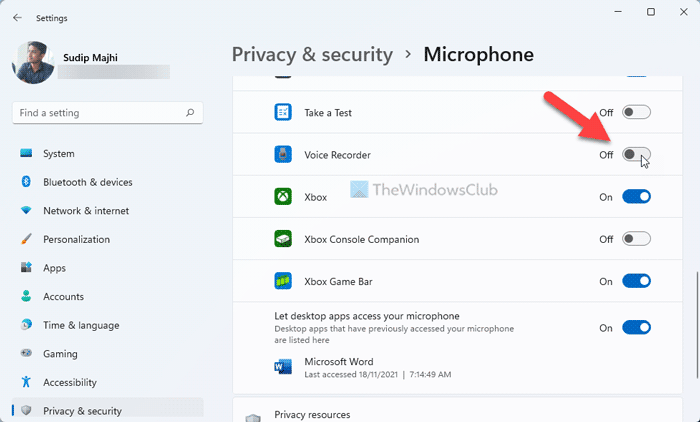Click the Take a Test app icon
This screenshot has height=422, width=700.
pyautogui.click(x=283, y=113)
